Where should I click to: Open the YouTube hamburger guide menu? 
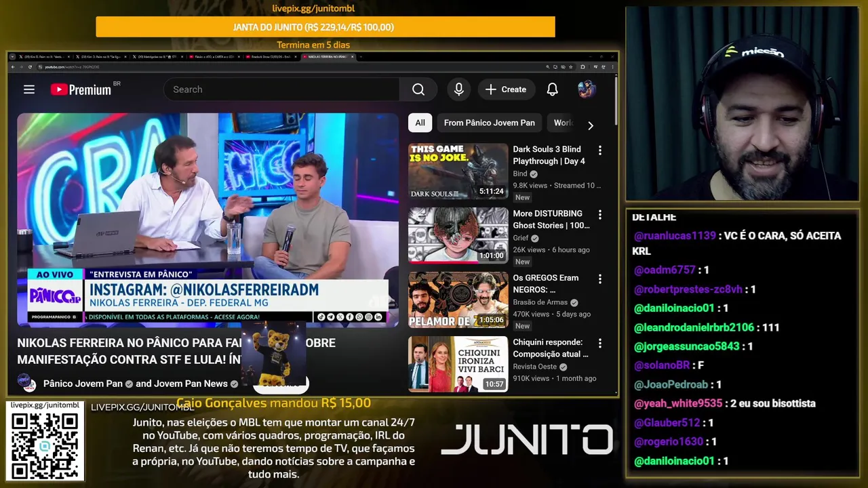(x=28, y=89)
